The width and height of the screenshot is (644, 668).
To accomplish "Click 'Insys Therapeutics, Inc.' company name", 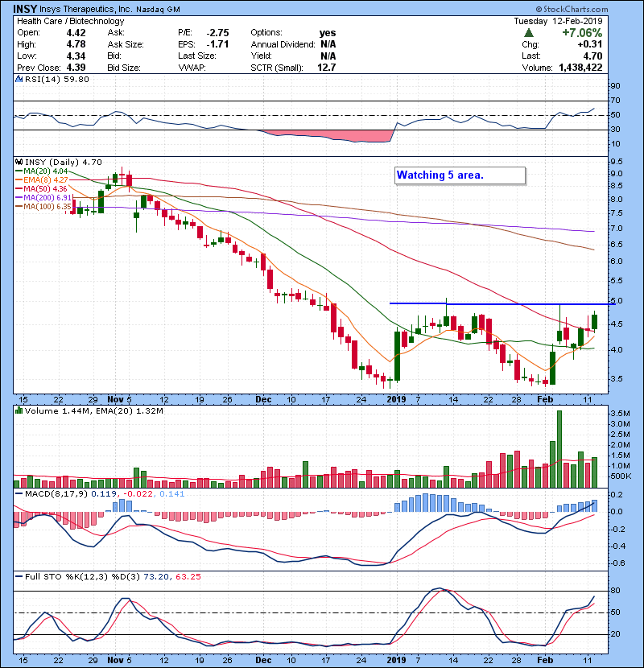I will (86, 9).
